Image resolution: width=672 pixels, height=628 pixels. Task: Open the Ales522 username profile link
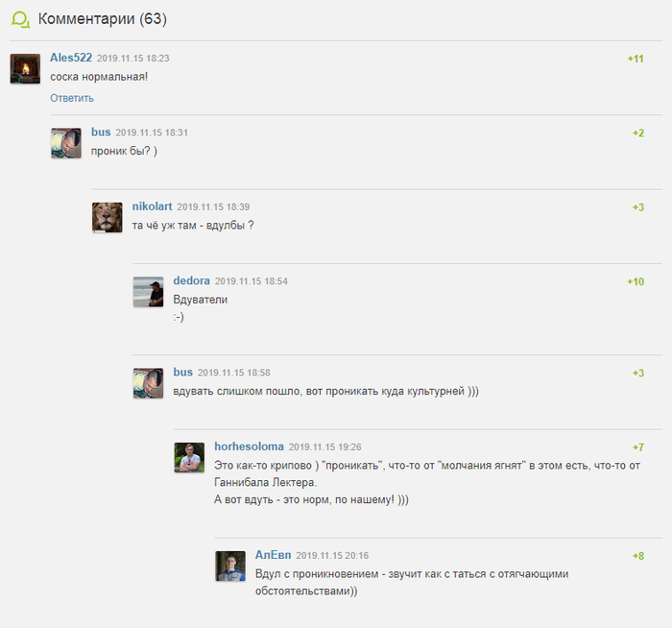point(71,58)
